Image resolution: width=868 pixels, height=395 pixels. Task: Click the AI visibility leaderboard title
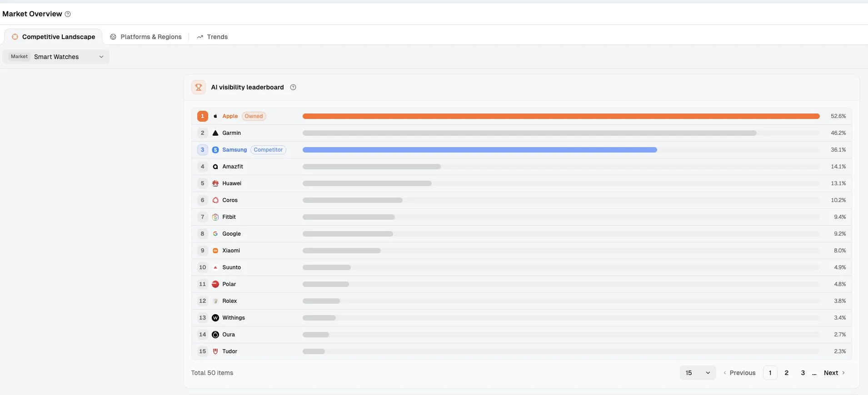pyautogui.click(x=247, y=87)
